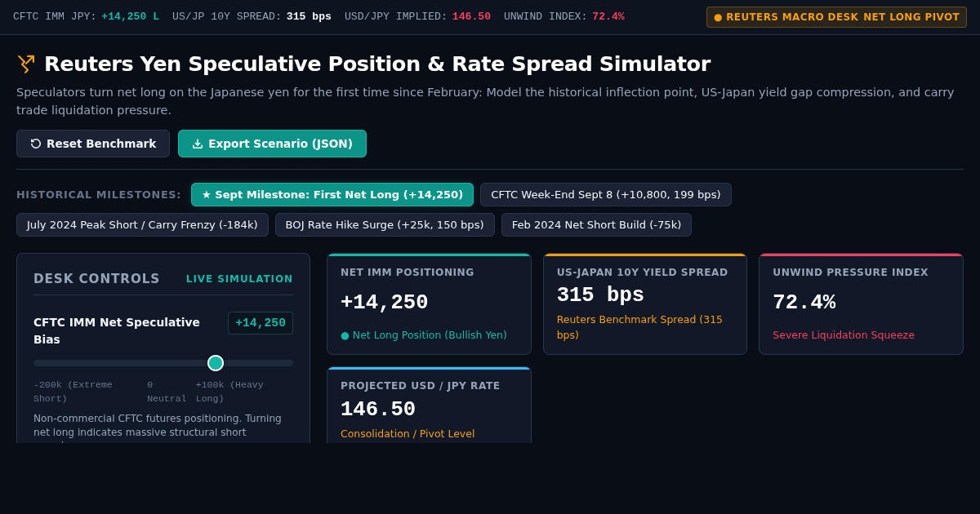The height and width of the screenshot is (514, 980).
Task: Click US/JP 10Y Spread 315 bps ticker
Action: (x=252, y=16)
